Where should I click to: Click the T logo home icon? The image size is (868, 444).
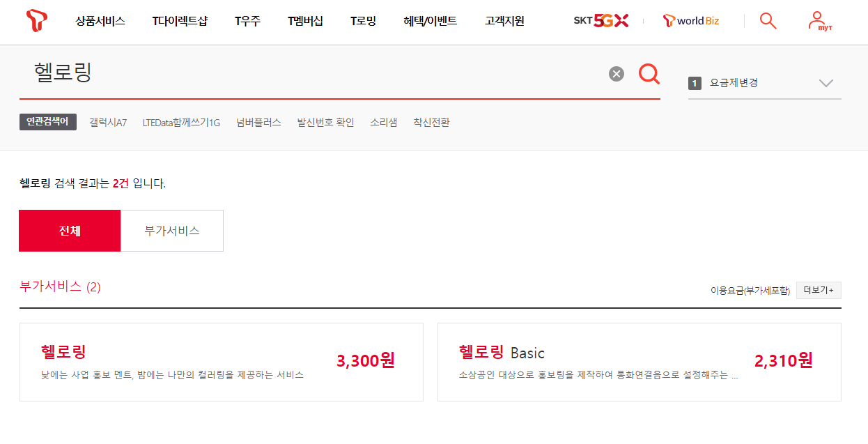click(x=36, y=21)
